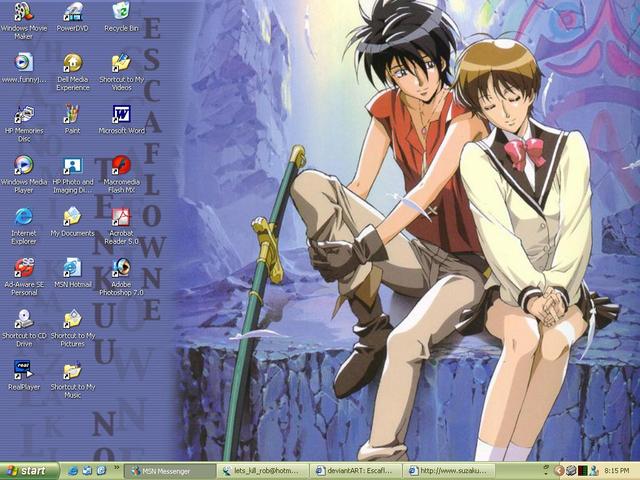Switch to deviantART: Escafl... browser window
Image resolution: width=640 pixels, height=480 pixels.
tap(356, 471)
